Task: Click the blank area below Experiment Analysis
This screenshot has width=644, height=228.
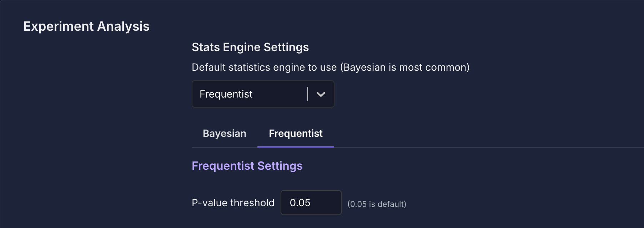Action: (86, 107)
